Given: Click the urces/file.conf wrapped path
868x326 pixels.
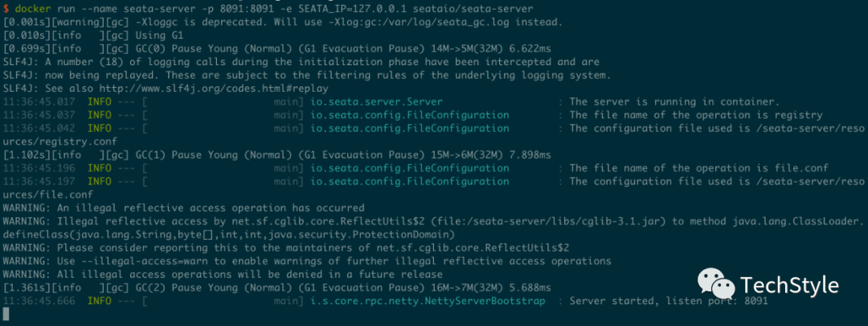Looking at the screenshot, I should click(x=48, y=195).
